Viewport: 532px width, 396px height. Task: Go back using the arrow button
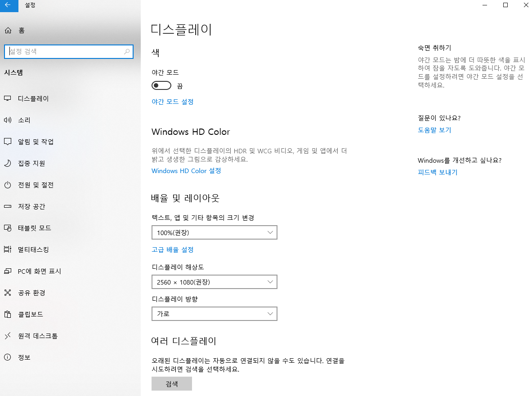tap(9, 5)
